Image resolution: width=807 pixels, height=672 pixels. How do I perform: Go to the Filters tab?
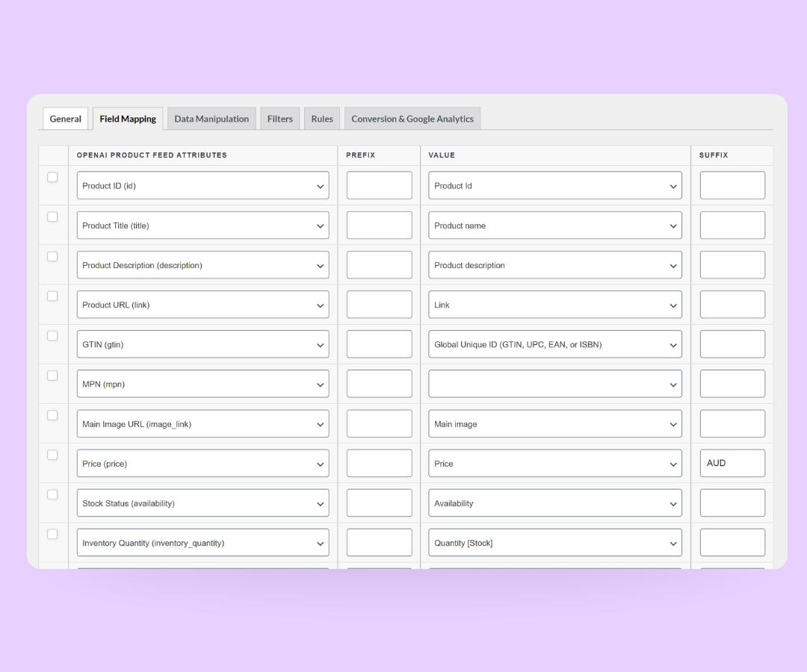tap(279, 119)
